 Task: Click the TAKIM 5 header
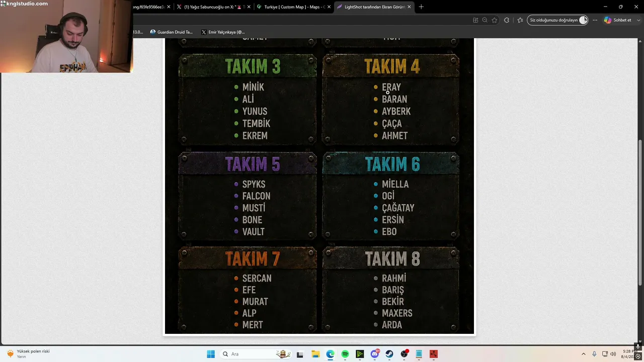253,164
